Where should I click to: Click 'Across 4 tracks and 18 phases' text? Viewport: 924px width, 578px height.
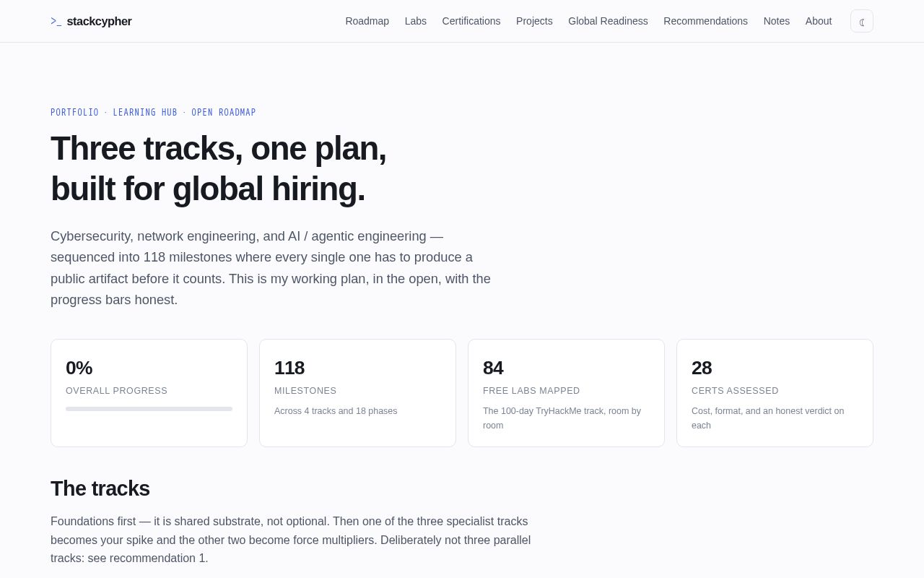(x=336, y=411)
